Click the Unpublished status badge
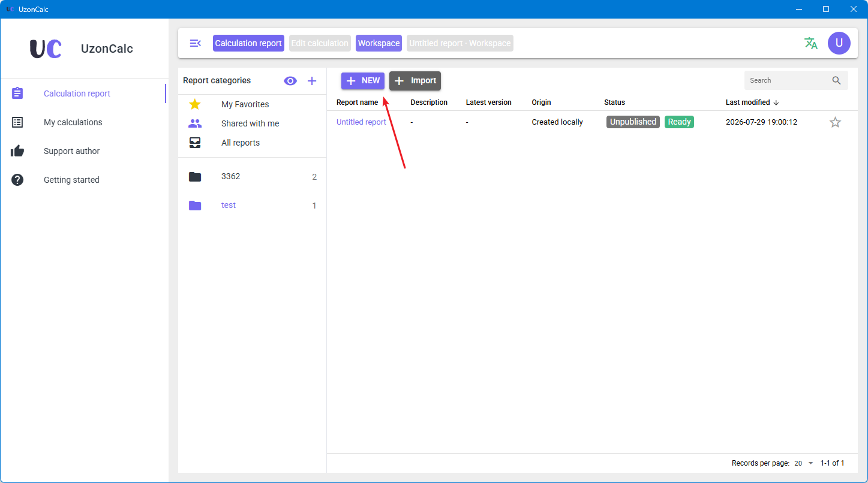This screenshot has height=483, width=868. [x=633, y=122]
